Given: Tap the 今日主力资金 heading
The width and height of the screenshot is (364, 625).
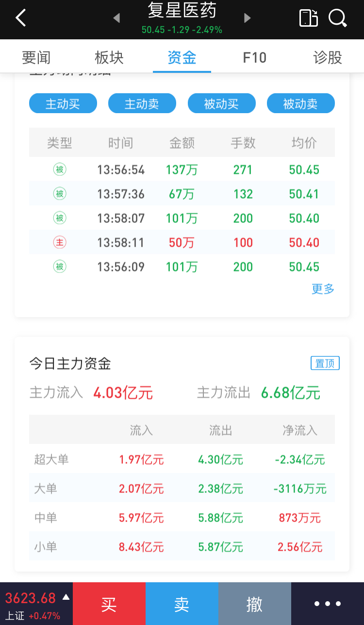Looking at the screenshot, I should coord(70,363).
